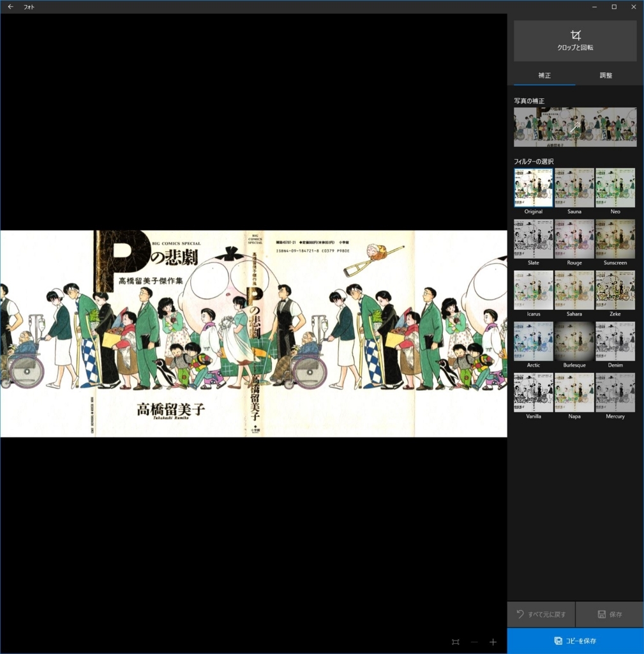Apply the Burlesque filter
The height and width of the screenshot is (654, 644).
coord(574,341)
